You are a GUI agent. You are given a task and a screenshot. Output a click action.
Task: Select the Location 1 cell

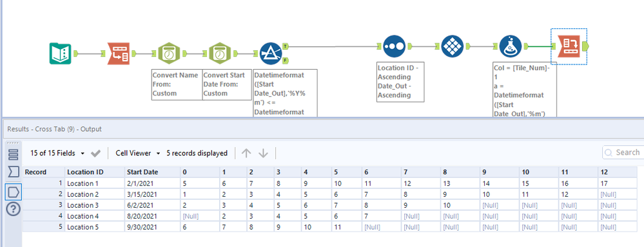pos(95,183)
